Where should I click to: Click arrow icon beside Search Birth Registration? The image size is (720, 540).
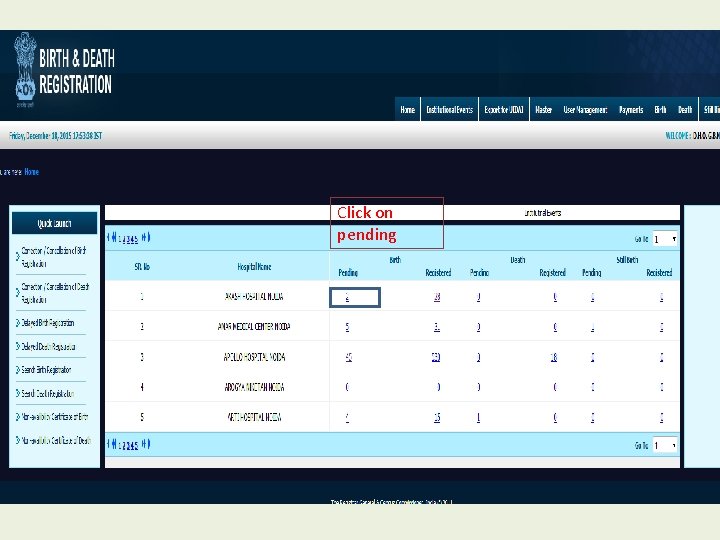click(18, 370)
